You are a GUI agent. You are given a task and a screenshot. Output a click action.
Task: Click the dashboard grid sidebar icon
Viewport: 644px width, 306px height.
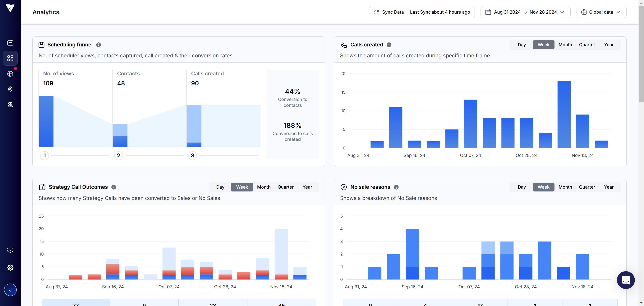pos(10,58)
